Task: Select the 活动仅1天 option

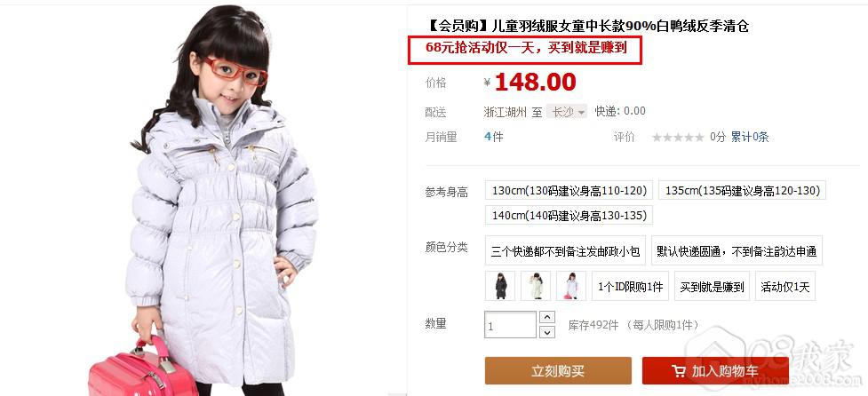Action: 785,287
